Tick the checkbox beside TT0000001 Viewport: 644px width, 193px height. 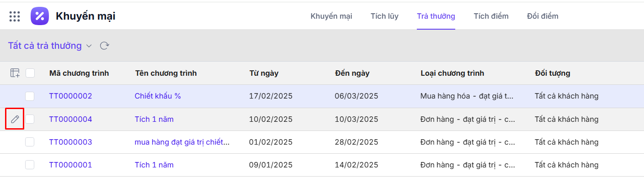[x=30, y=165]
